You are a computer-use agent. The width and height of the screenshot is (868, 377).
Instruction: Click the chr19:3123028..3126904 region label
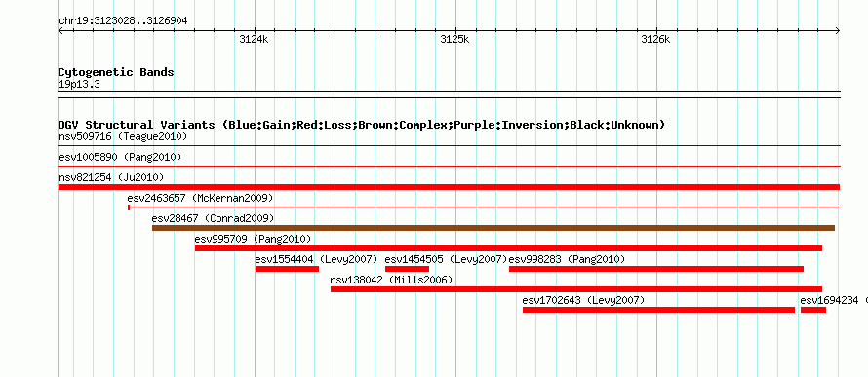click(123, 21)
